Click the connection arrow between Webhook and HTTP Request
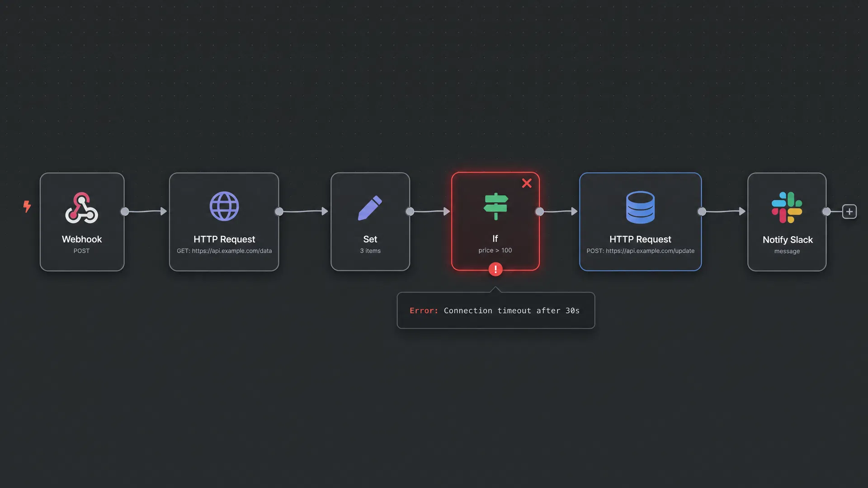This screenshot has height=488, width=868. tap(146, 211)
